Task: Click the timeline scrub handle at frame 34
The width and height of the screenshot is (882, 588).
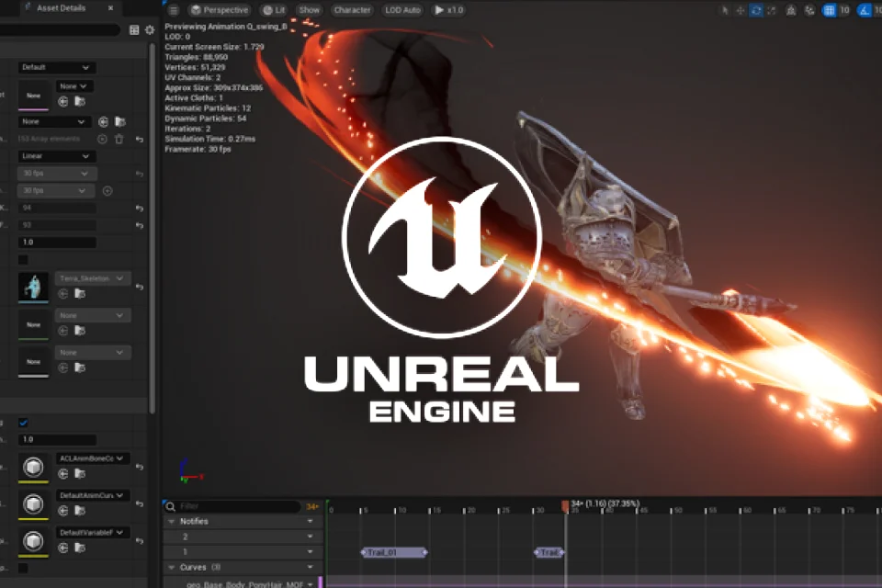Action: pos(565,506)
